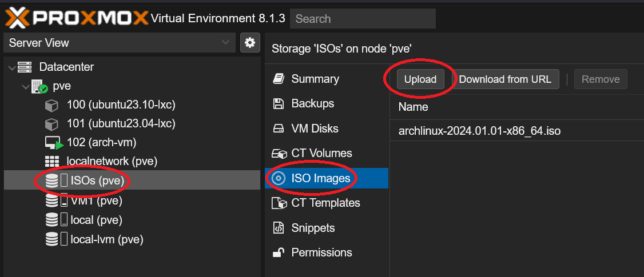The width and height of the screenshot is (644, 277).
Task: Open the Snippets section
Action: (327, 228)
